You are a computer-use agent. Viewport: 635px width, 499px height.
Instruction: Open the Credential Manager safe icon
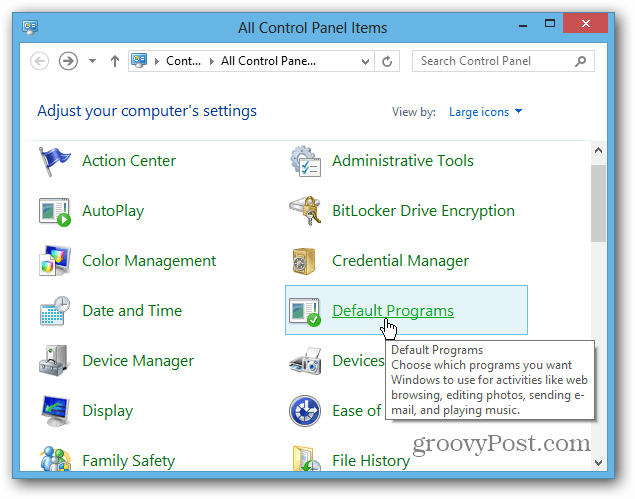tap(304, 261)
